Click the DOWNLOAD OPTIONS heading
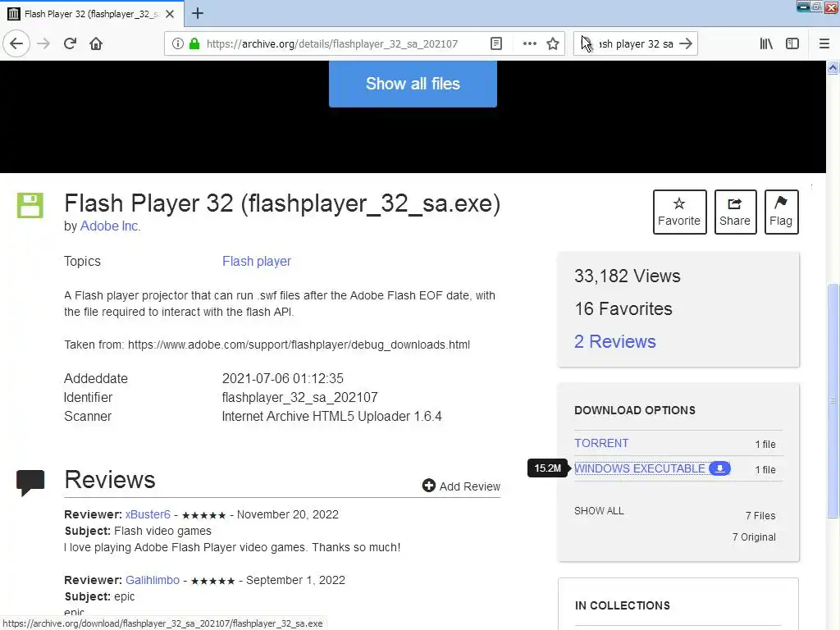The image size is (840, 630). (635, 410)
